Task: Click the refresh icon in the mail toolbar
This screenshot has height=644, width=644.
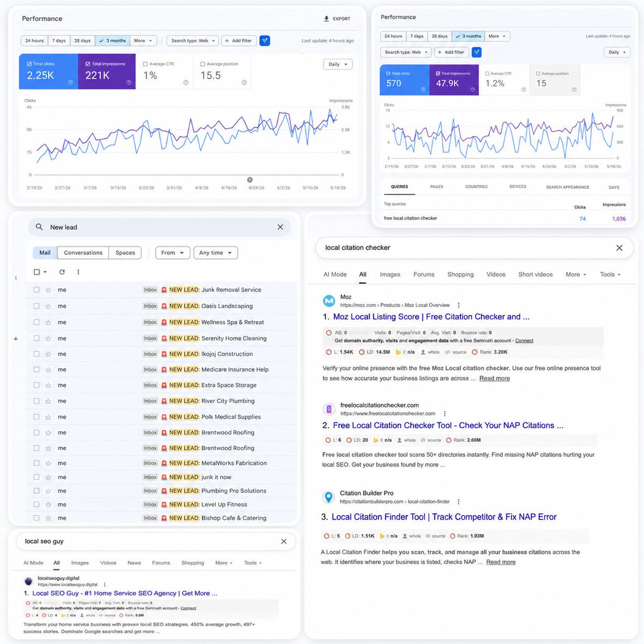Action: coord(62,272)
